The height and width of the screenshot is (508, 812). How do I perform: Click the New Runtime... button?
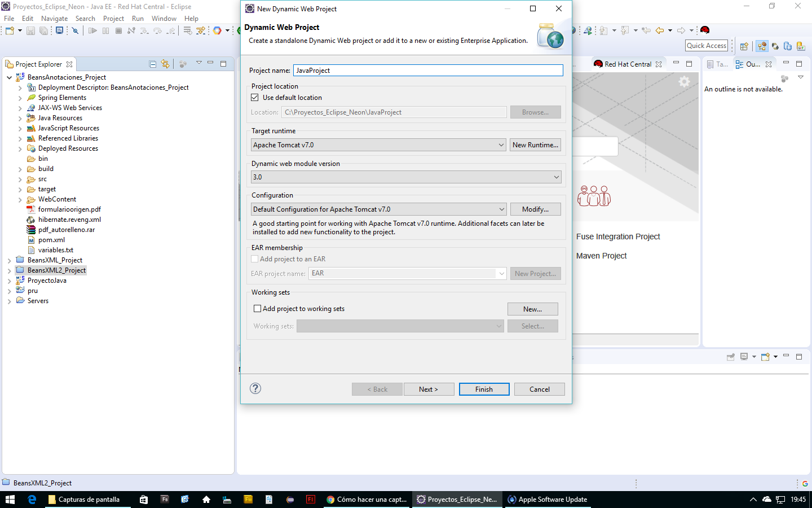(x=536, y=145)
